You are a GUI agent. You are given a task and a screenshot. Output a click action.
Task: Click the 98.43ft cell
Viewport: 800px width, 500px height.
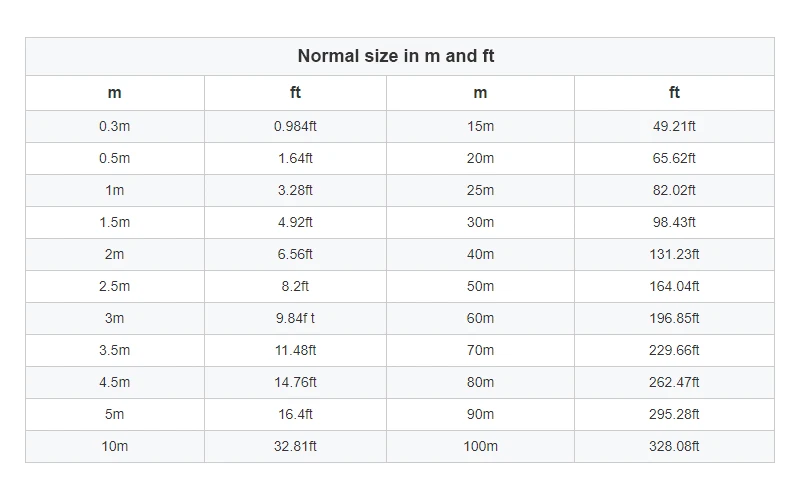click(674, 222)
